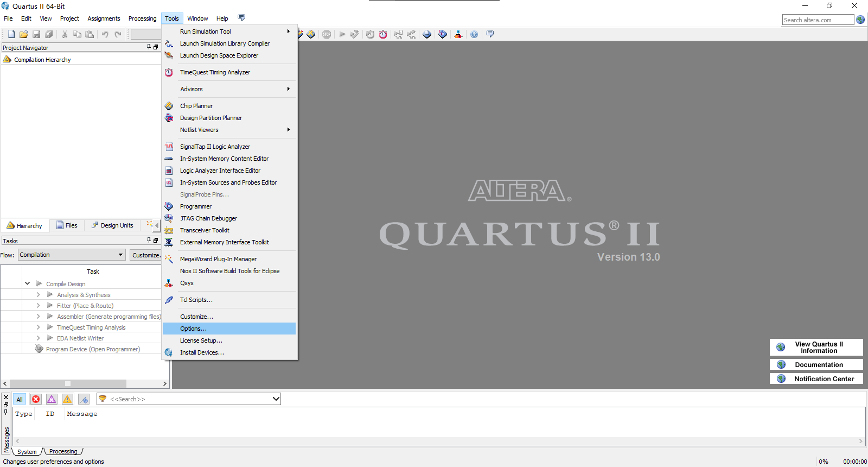
Task: Expand the TimeQuest Timing Analysis task
Action: 39,327
